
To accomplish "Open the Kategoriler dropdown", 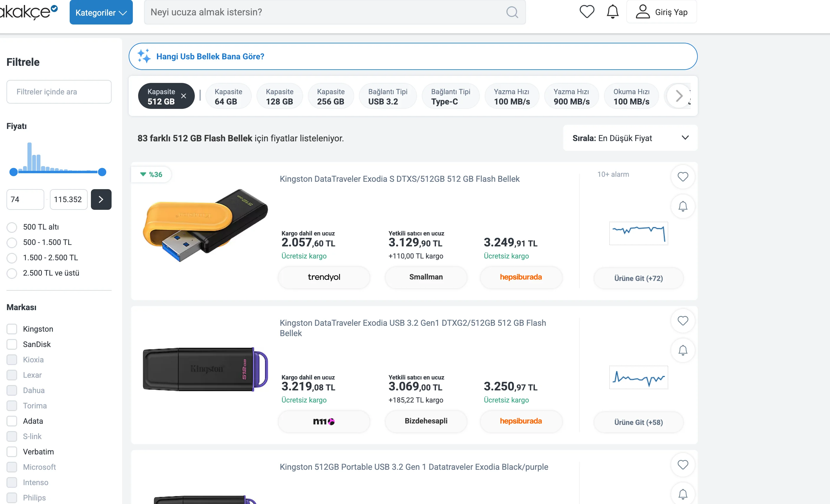I will (x=101, y=12).
